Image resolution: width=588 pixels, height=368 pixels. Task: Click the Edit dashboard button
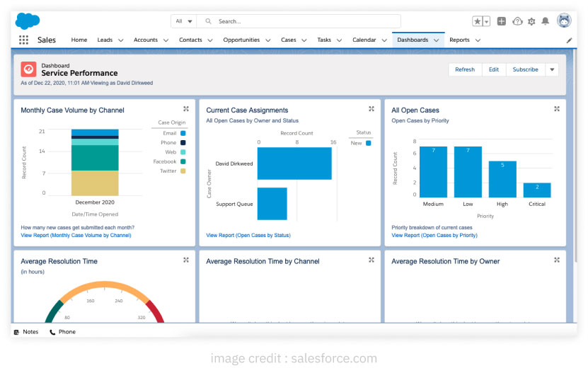[x=494, y=69]
